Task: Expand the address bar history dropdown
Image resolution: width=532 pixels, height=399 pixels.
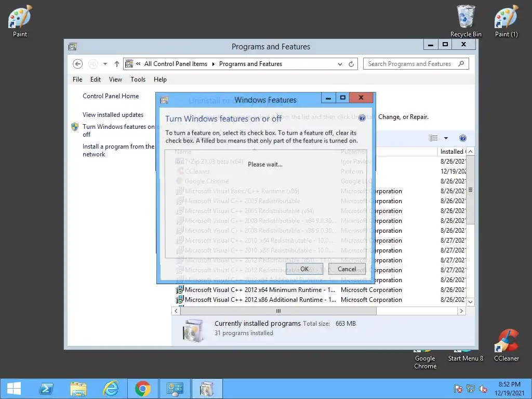Action: (x=340, y=64)
